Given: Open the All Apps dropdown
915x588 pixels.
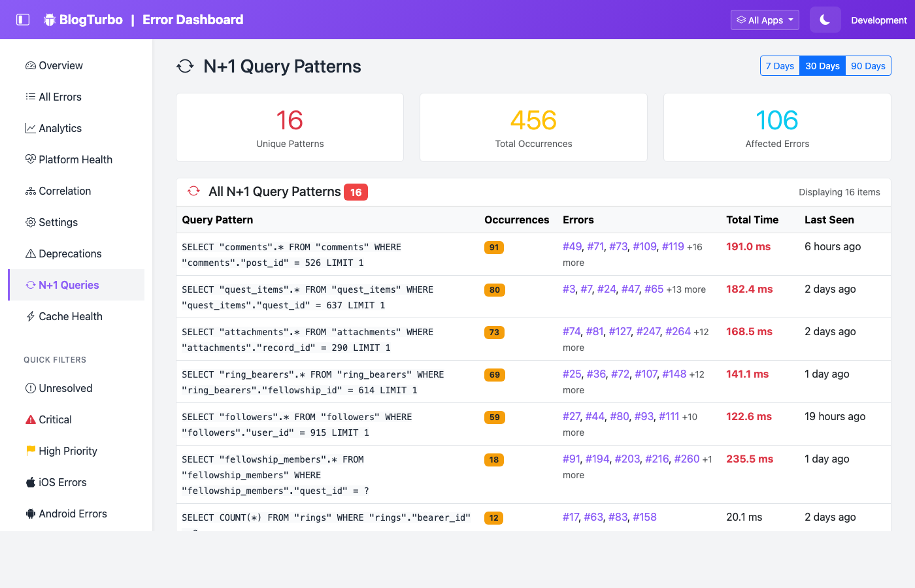Looking at the screenshot, I should click(765, 20).
